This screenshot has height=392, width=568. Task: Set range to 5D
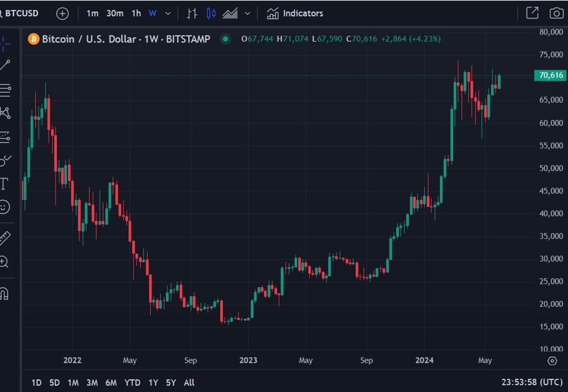(54, 383)
